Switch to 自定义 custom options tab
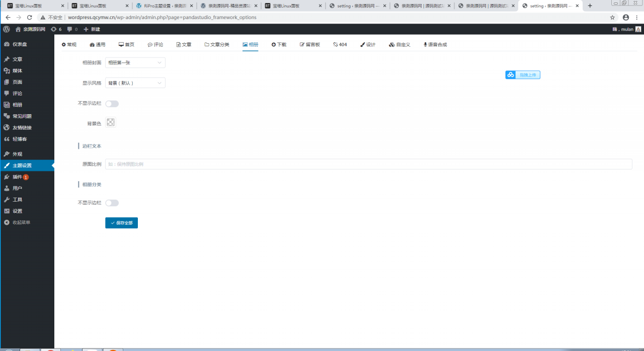 click(399, 45)
